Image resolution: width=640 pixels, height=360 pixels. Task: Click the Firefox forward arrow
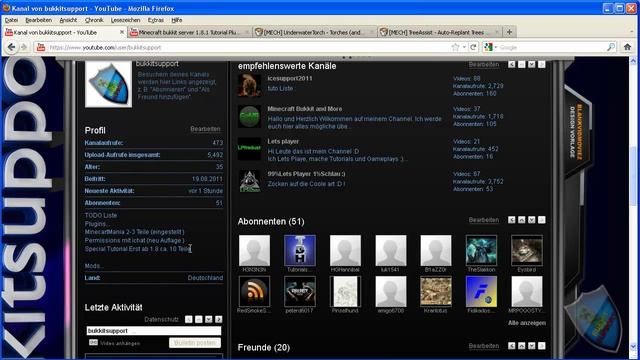point(24,47)
